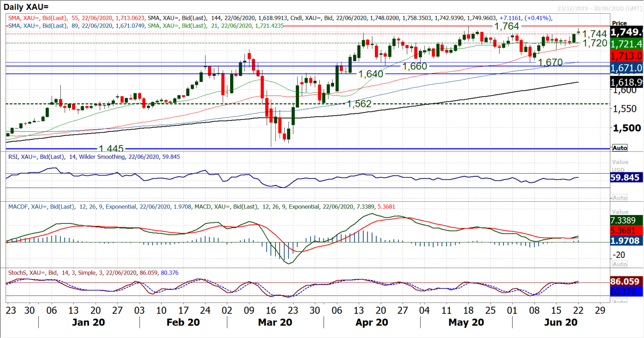
Task: Click the 'Jan 20' month label
Action: coord(88,322)
